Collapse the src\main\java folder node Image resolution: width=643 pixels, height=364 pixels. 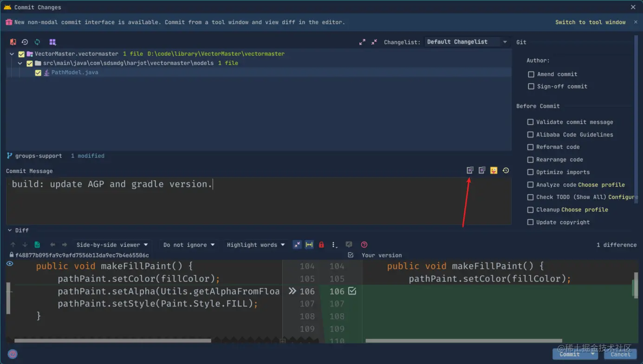click(20, 63)
